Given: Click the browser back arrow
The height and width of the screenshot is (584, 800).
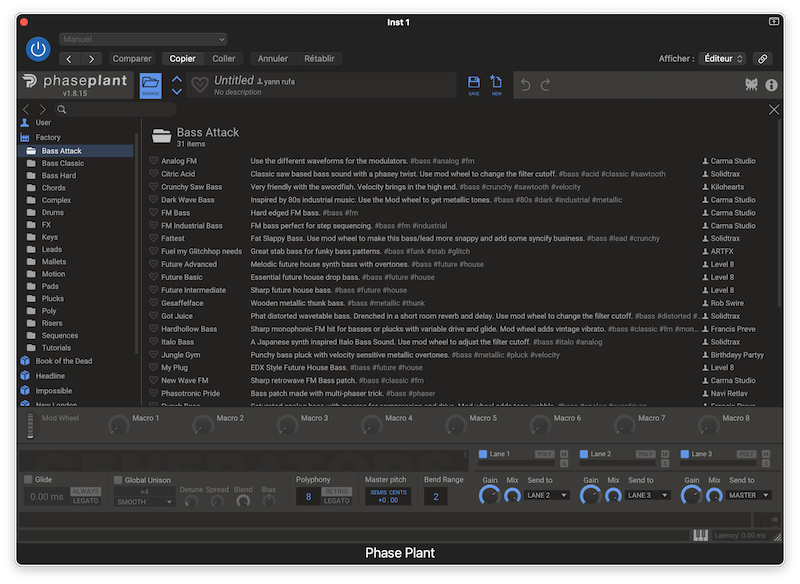Looking at the screenshot, I should 26,109.
